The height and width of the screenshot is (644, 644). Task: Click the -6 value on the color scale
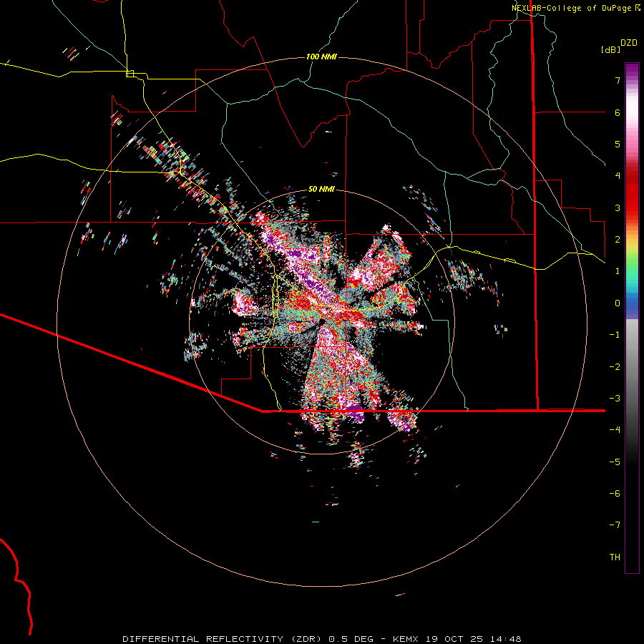[x=615, y=493]
